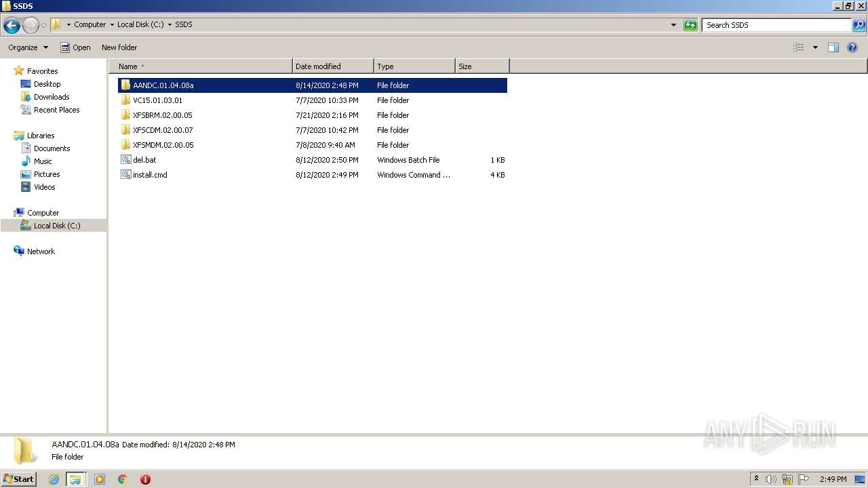Go back with the Back arrow button
This screenshot has height=488, width=868.
pos(12,25)
